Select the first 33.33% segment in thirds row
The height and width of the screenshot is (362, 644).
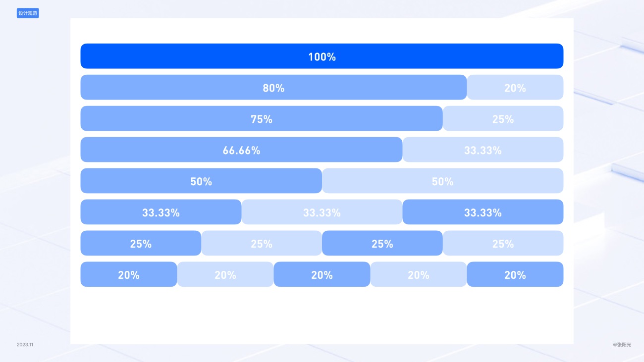tap(161, 212)
